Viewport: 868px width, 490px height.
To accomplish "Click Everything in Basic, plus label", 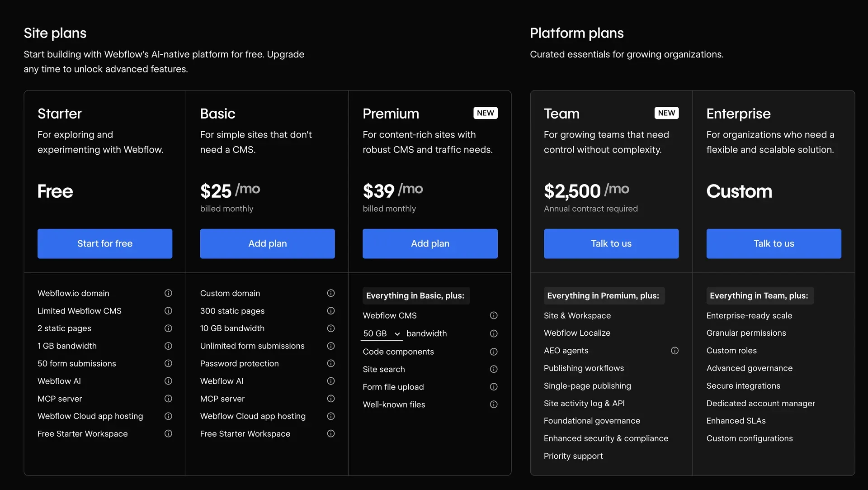I will coord(415,295).
